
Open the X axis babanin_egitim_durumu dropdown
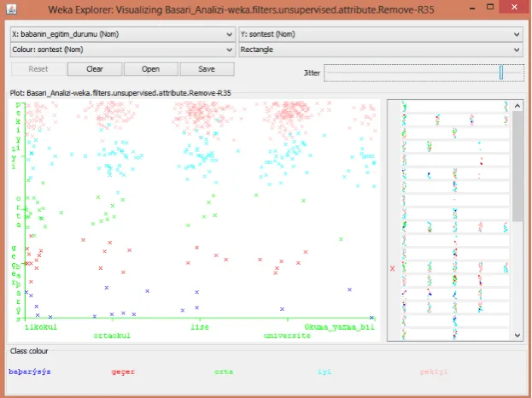pyautogui.click(x=123, y=34)
